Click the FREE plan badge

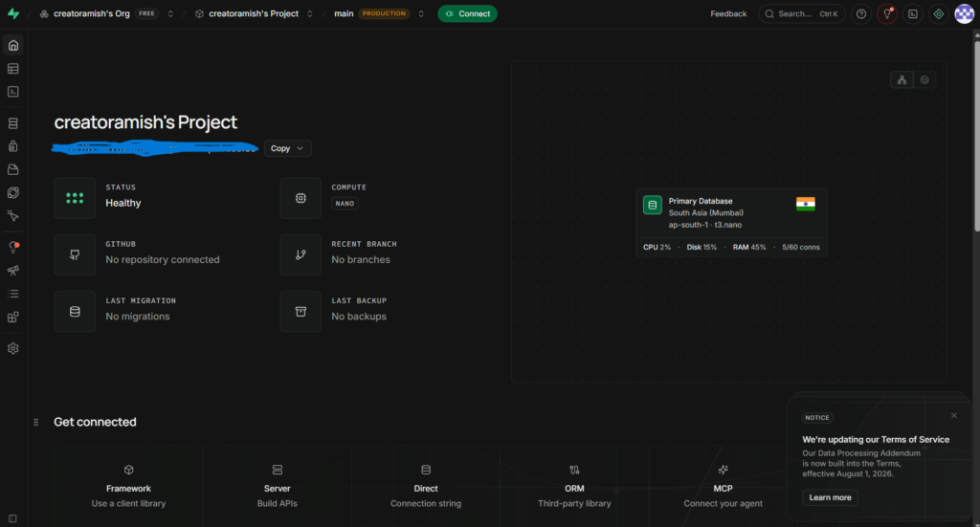[146, 13]
